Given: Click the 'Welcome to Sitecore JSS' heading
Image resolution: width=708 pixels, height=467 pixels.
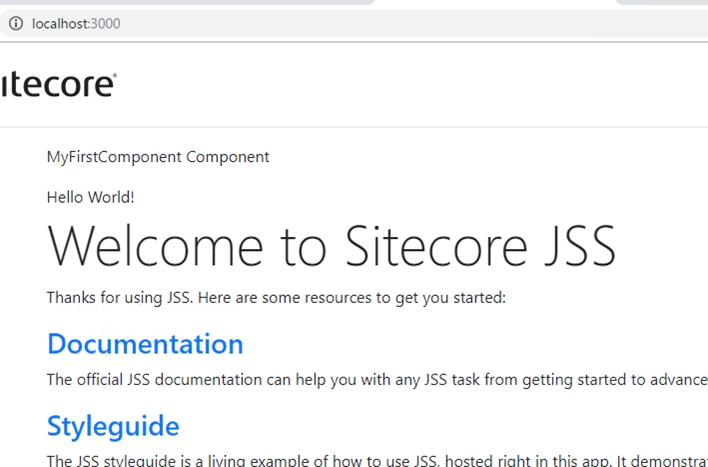Looking at the screenshot, I should [x=331, y=247].
